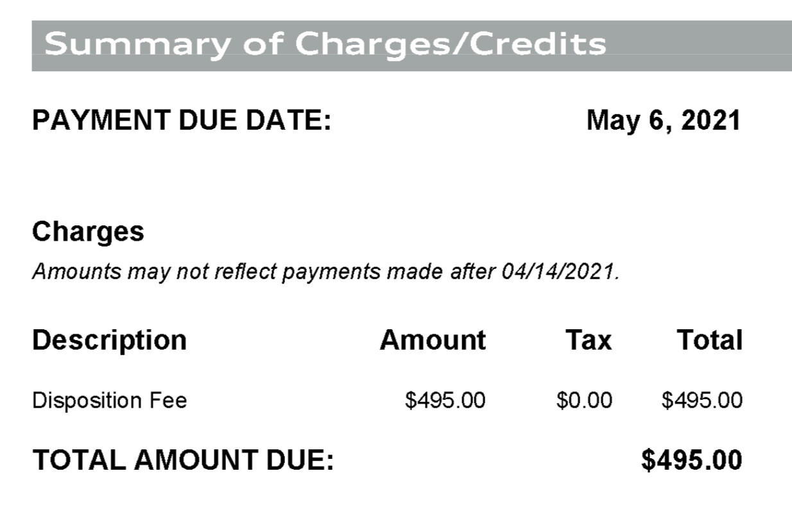Click the $0.00 tax value
Screen dimensions: 792x532
pos(584,401)
